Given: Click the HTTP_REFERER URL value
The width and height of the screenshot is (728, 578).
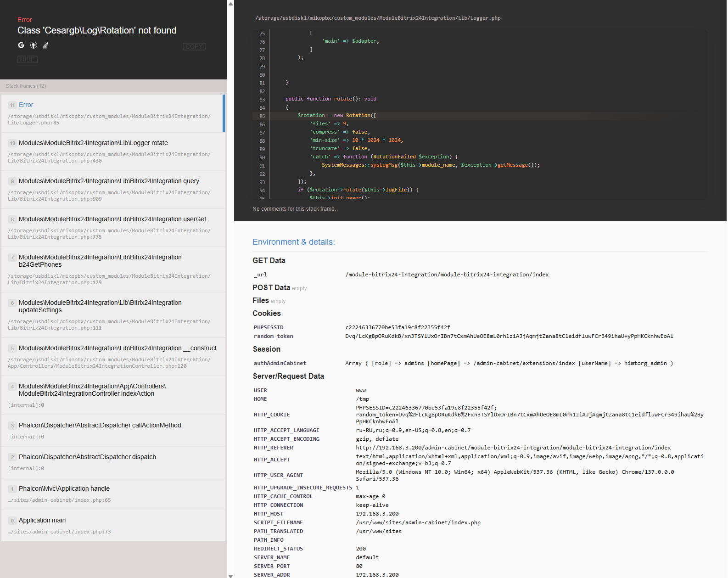Looking at the screenshot, I should 513,448.
